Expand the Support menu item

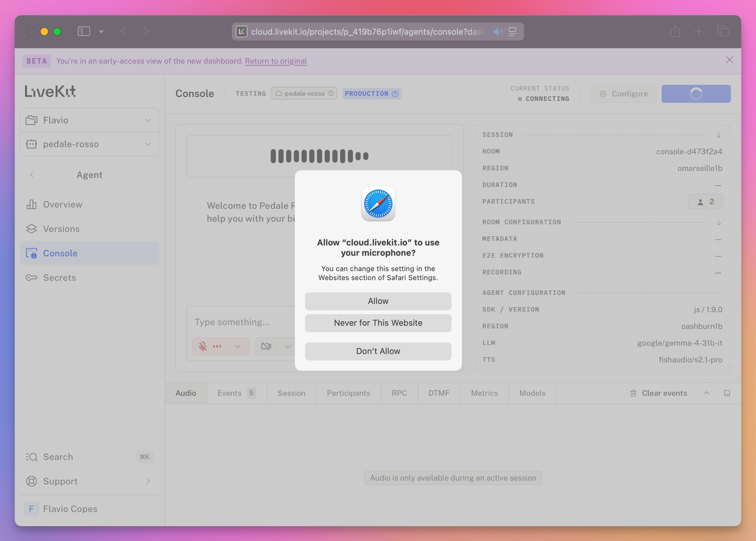click(x=90, y=481)
